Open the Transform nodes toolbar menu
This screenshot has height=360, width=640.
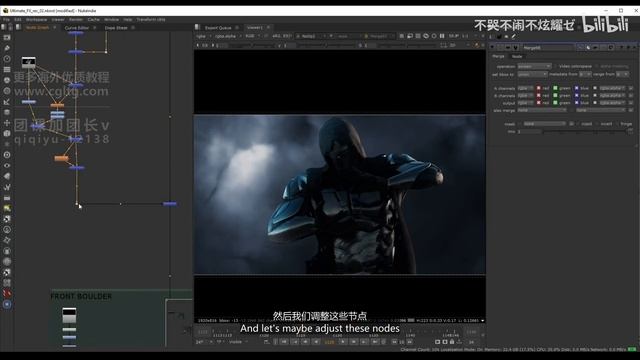(x=7, y=123)
